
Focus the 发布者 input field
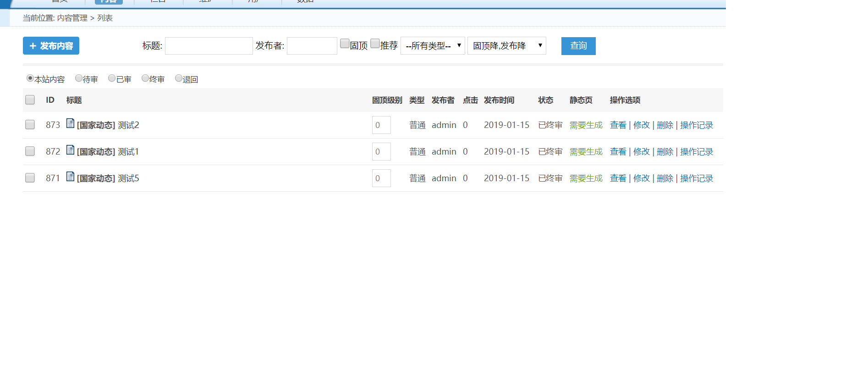(312, 46)
